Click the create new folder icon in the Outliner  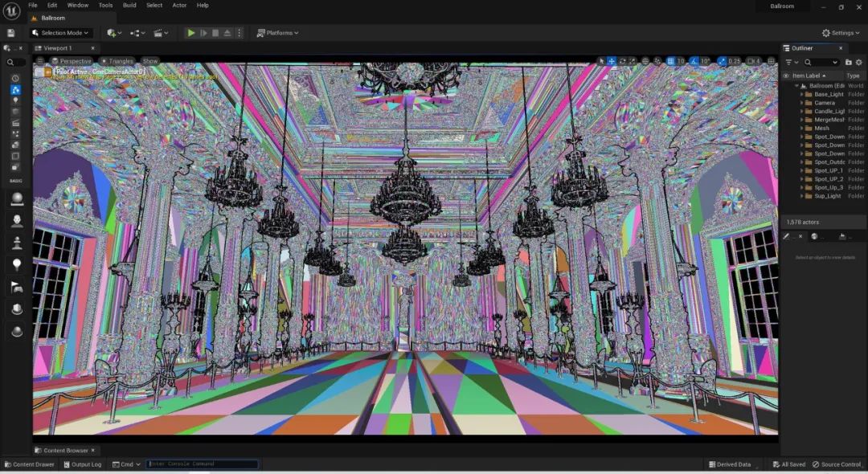click(848, 62)
